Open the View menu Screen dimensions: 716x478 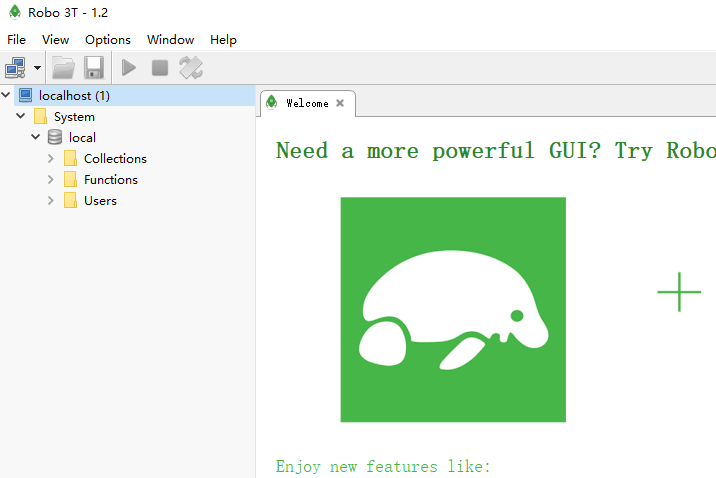pos(55,40)
